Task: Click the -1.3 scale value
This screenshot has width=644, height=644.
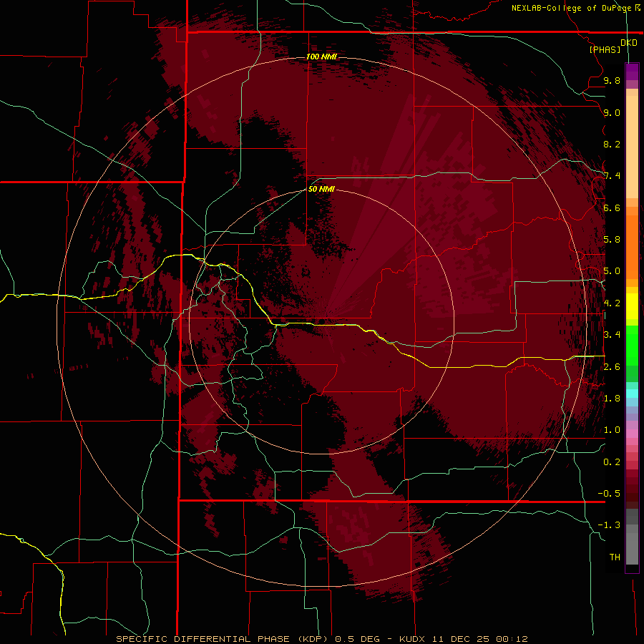Action: [609, 525]
